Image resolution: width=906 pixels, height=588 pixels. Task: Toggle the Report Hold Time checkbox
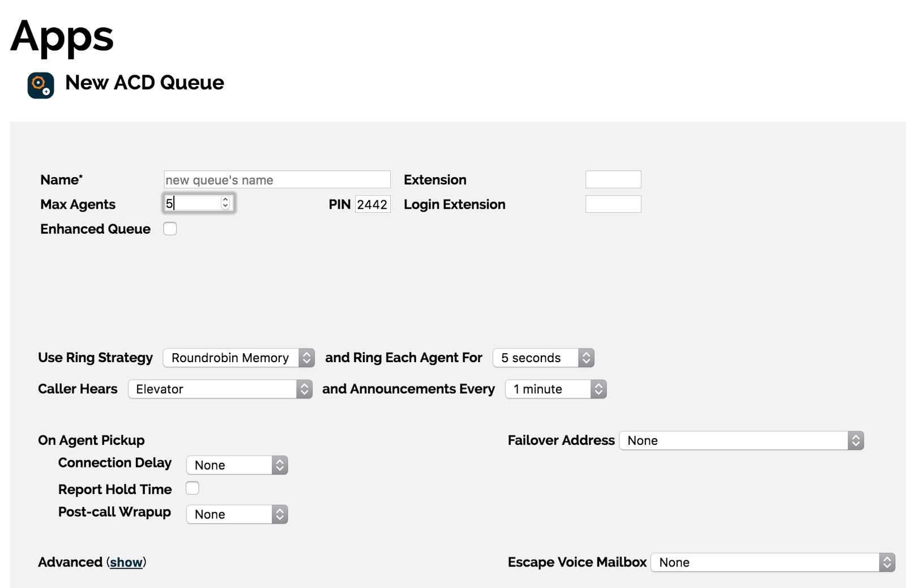(192, 488)
